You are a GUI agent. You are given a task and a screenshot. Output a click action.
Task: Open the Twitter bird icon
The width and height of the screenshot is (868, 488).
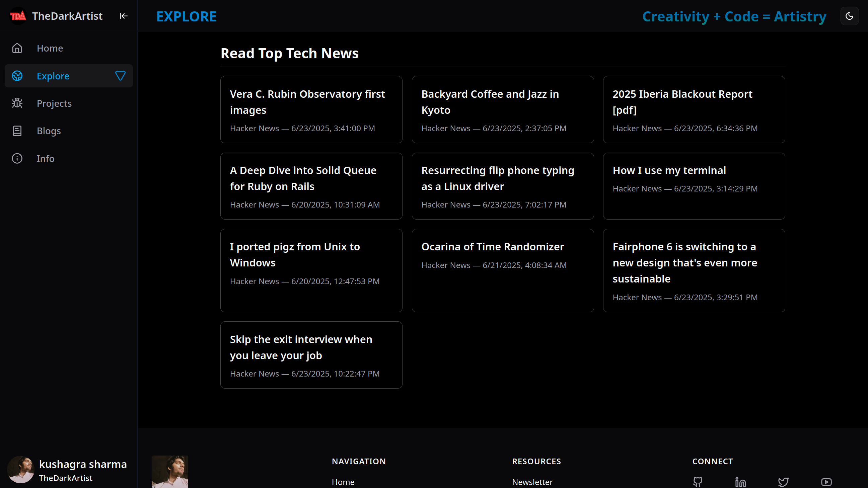pyautogui.click(x=783, y=482)
